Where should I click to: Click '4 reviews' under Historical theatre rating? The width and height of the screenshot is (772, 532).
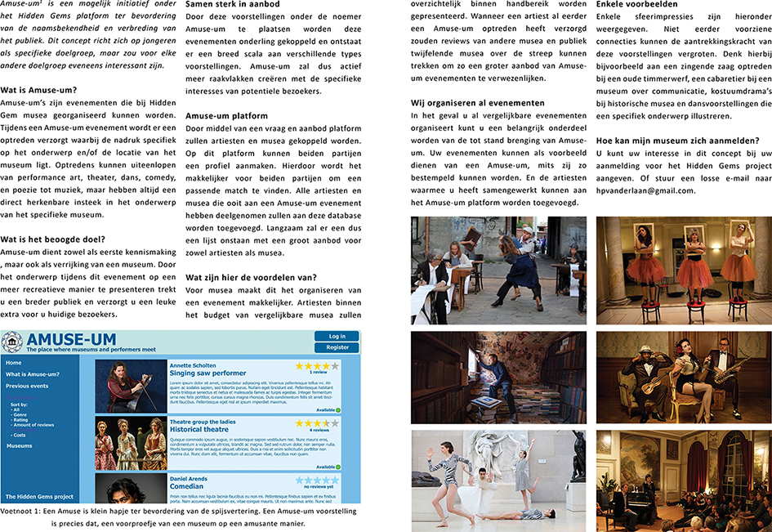click(x=319, y=430)
